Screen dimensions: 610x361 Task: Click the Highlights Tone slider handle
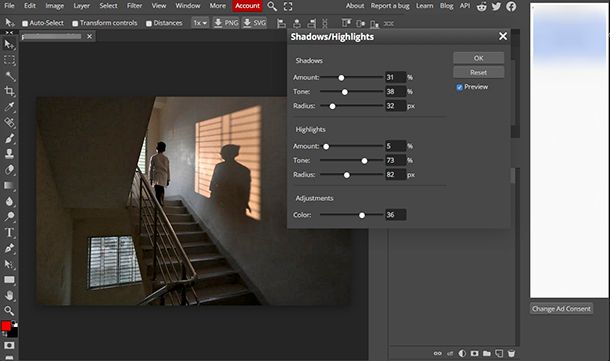pos(364,161)
